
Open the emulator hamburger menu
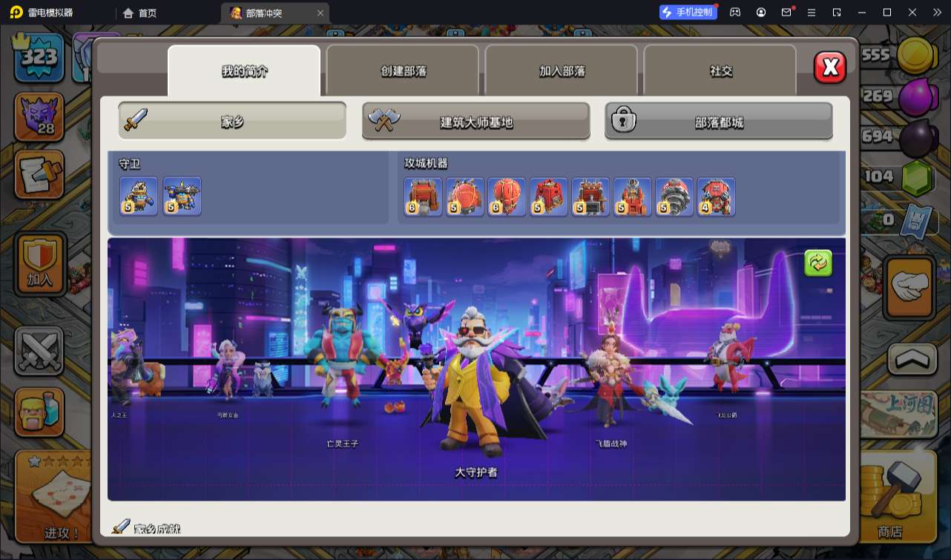coord(812,13)
